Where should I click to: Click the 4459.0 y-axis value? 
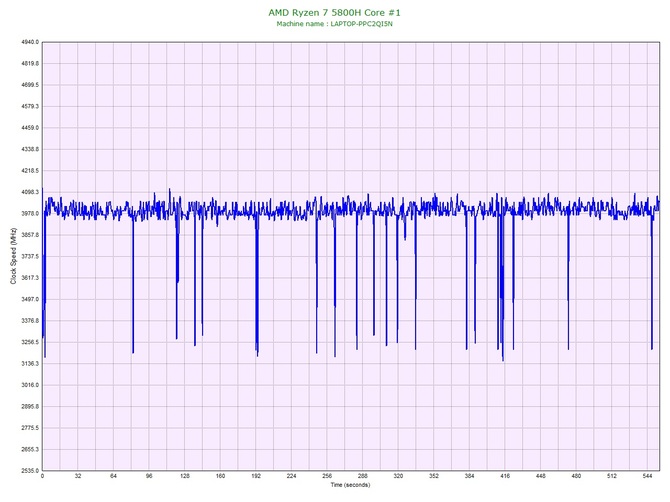(x=30, y=128)
